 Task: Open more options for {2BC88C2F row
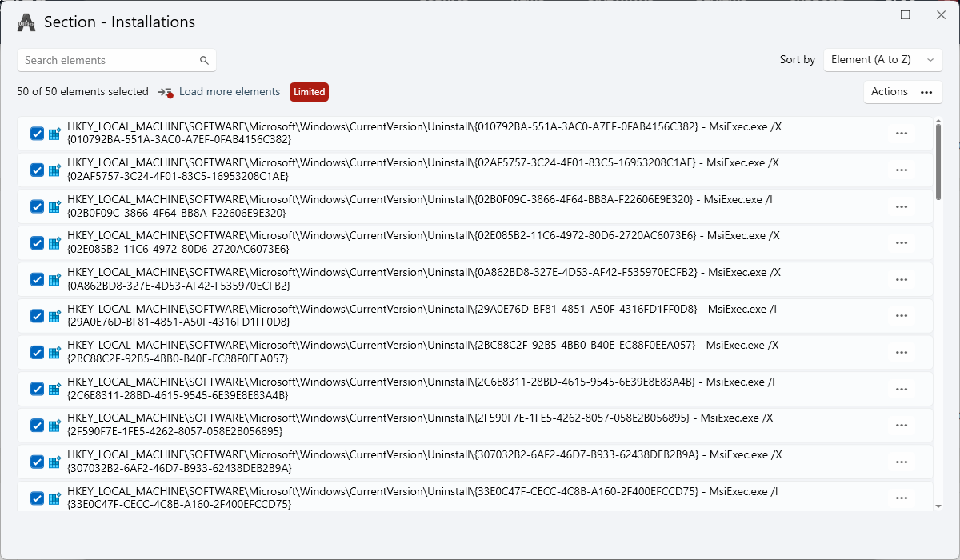(x=902, y=352)
